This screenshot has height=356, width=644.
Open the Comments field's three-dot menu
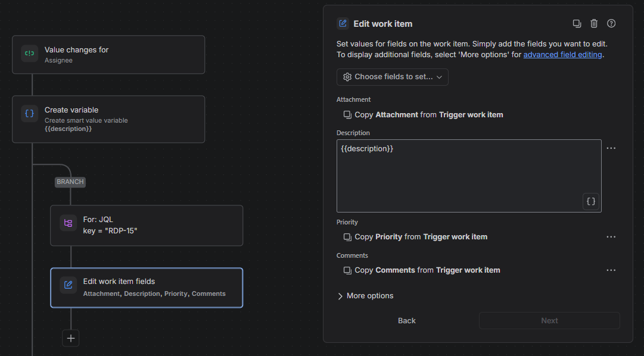point(611,270)
